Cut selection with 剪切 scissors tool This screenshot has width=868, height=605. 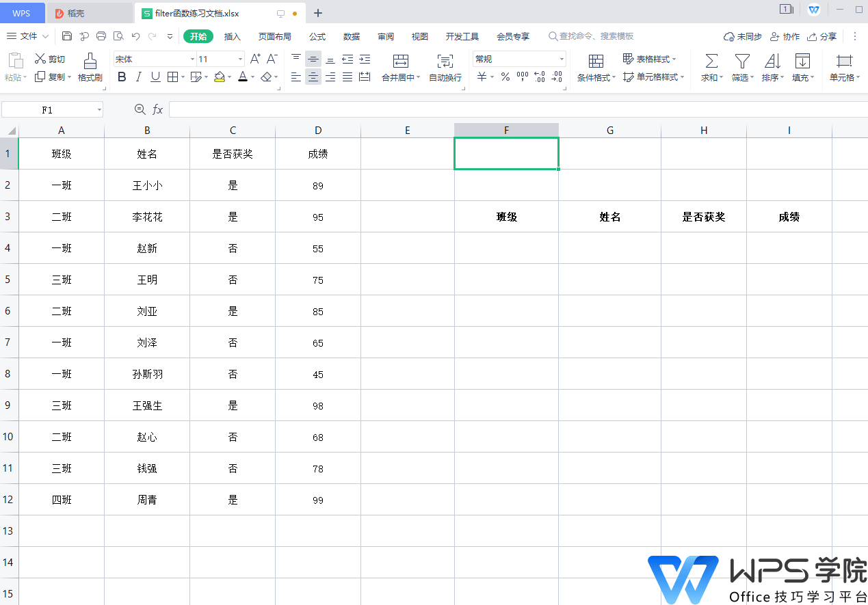(x=50, y=59)
